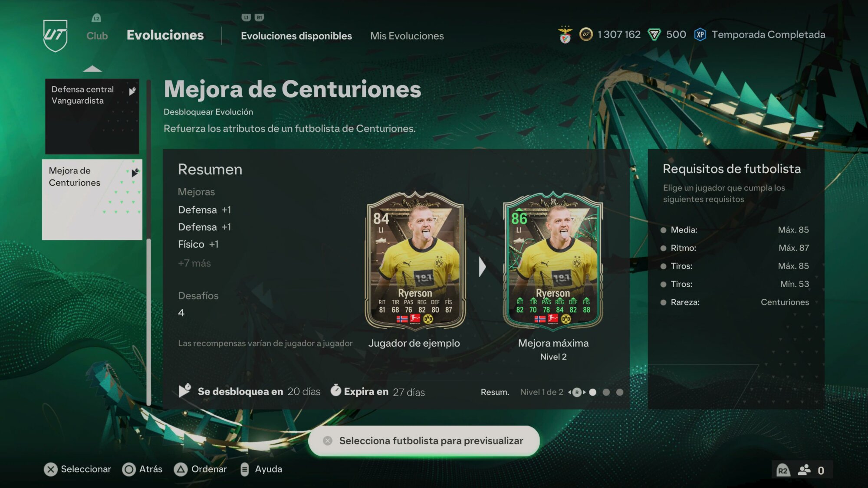Click the stopwatch icon next to 'Expira en'
Viewport: 868px width, 488px height.
coord(335,390)
